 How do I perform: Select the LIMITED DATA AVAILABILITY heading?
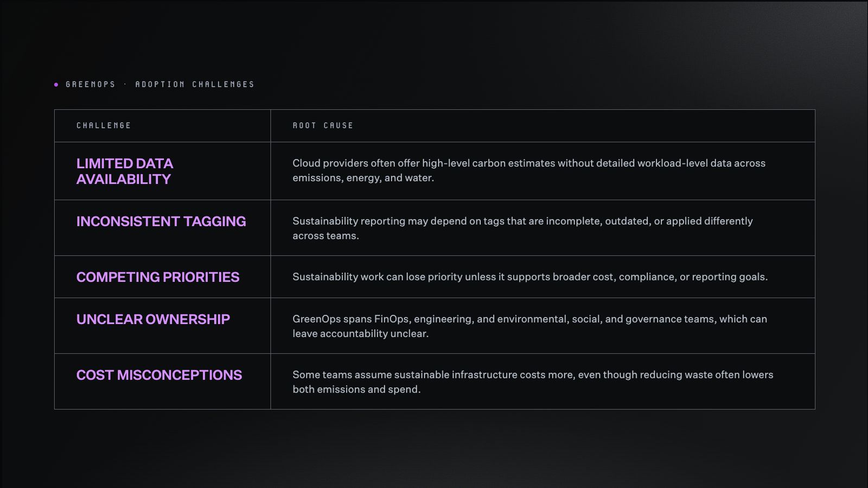coord(125,171)
